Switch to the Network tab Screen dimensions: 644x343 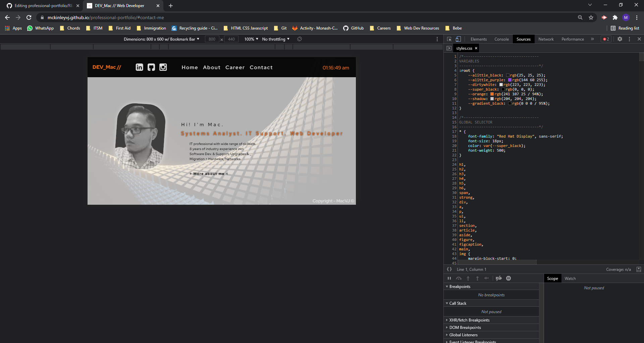coord(546,39)
